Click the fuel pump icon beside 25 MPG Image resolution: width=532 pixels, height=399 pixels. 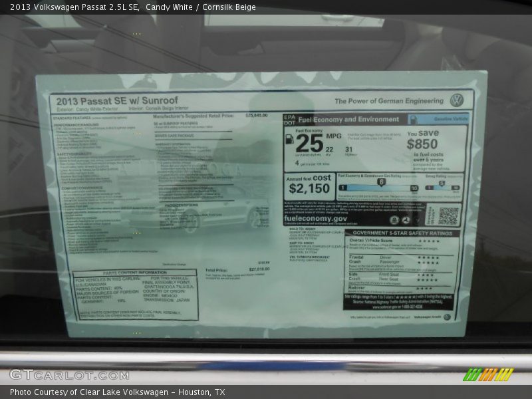coord(289,139)
